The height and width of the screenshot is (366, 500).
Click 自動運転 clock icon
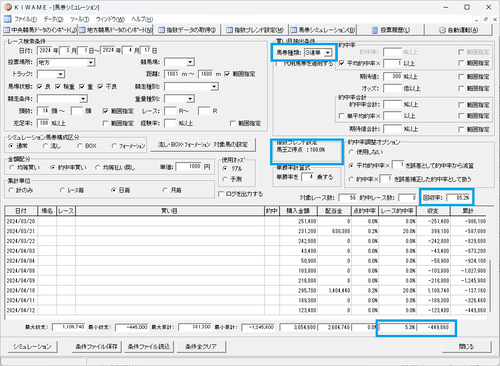[442, 30]
